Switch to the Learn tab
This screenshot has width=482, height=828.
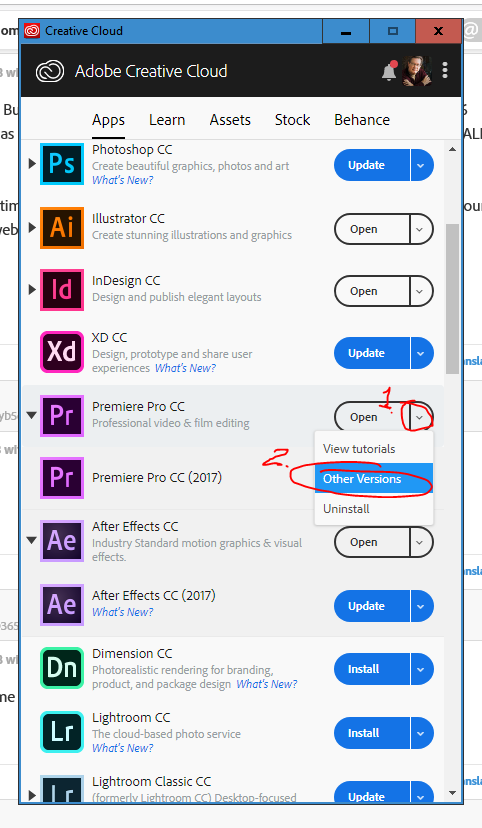[167, 120]
